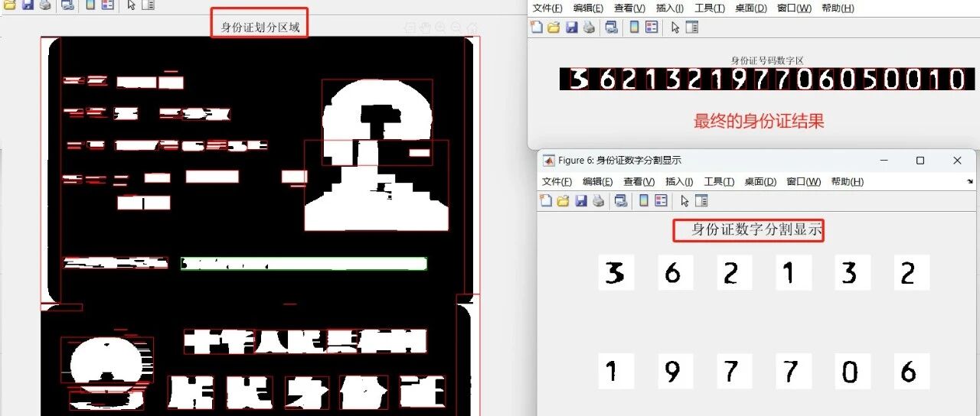New figure icon in Figure 6 toolbar
The width and height of the screenshot is (980, 416).
click(x=546, y=200)
